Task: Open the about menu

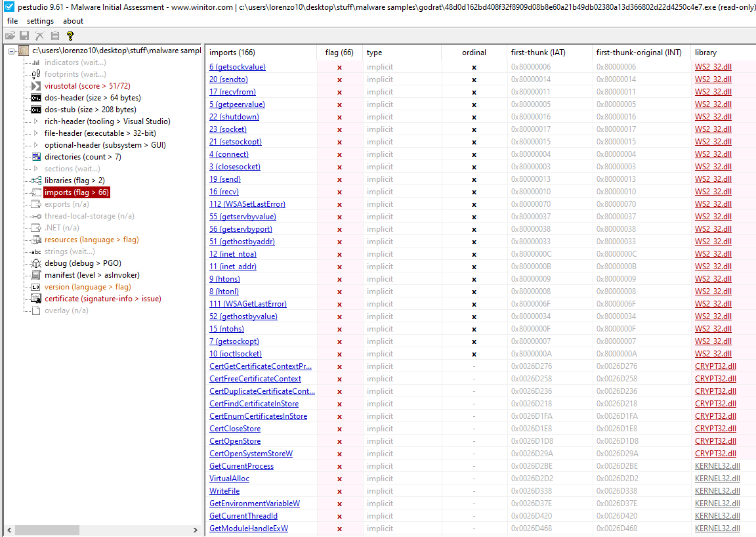Action: pos(73,21)
